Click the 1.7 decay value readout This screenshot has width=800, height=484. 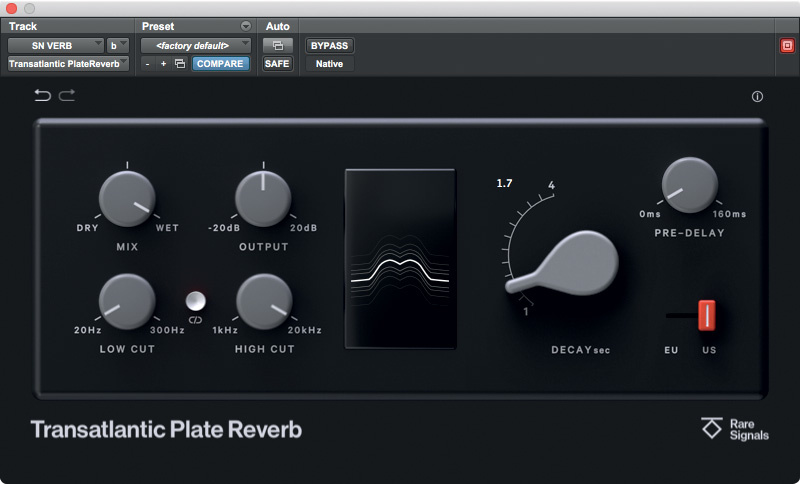click(505, 183)
